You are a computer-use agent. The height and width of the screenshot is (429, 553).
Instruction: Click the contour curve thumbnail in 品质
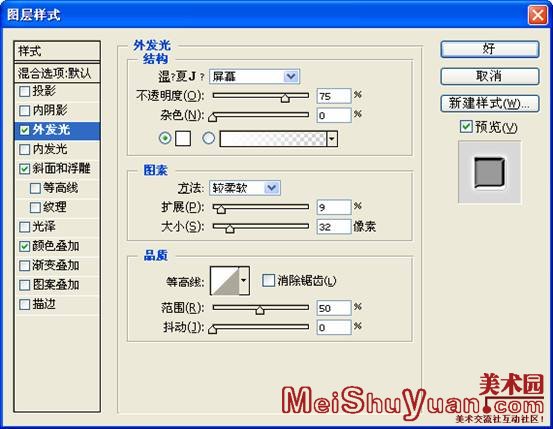point(225,281)
